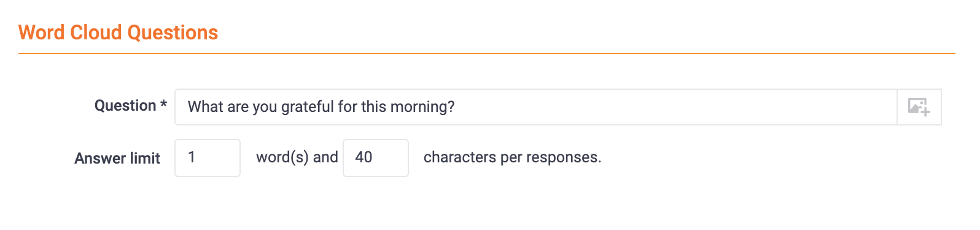980x230 pixels.
Task: Open the picture insert button at field end
Action: (x=919, y=107)
